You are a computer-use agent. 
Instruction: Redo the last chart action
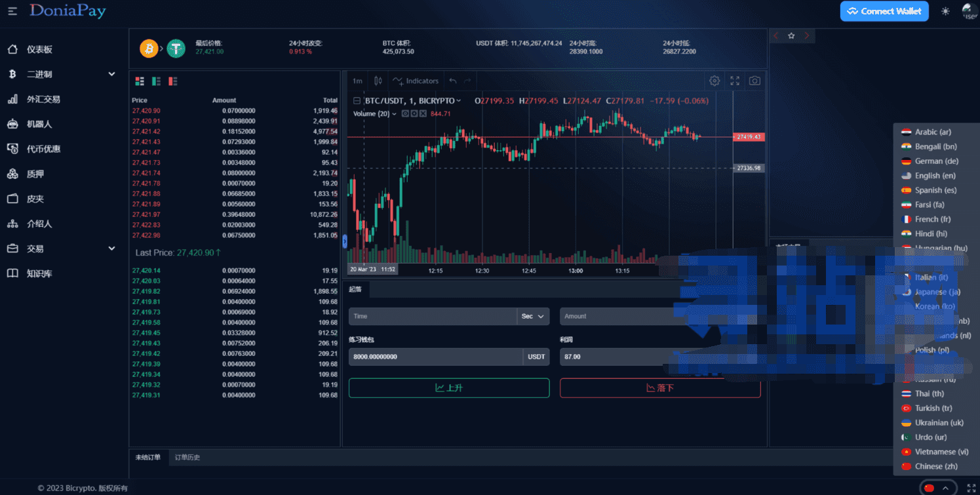pyautogui.click(x=467, y=81)
